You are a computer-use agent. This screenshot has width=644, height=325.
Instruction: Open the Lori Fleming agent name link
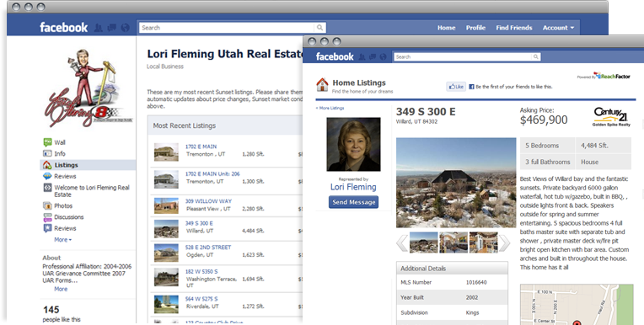point(353,187)
